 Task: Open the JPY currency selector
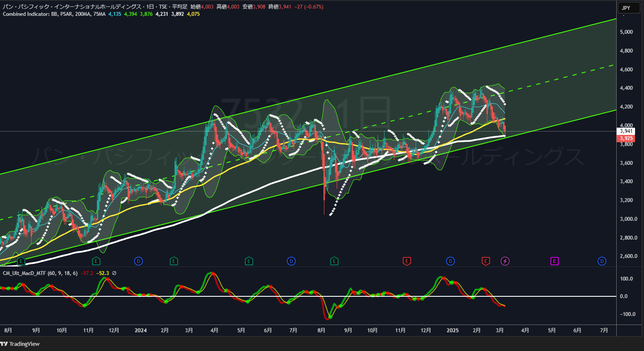629,8
